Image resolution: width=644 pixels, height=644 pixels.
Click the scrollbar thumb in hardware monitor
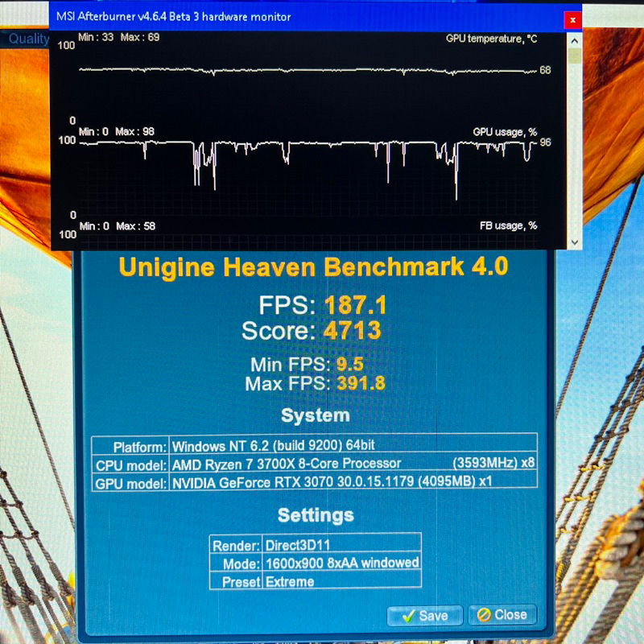click(x=574, y=56)
